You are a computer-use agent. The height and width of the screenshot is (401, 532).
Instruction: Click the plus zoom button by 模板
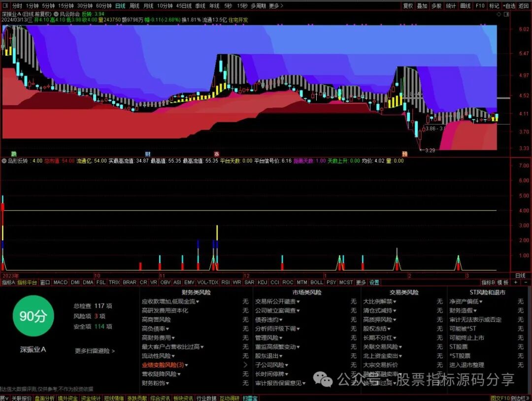point(516,282)
